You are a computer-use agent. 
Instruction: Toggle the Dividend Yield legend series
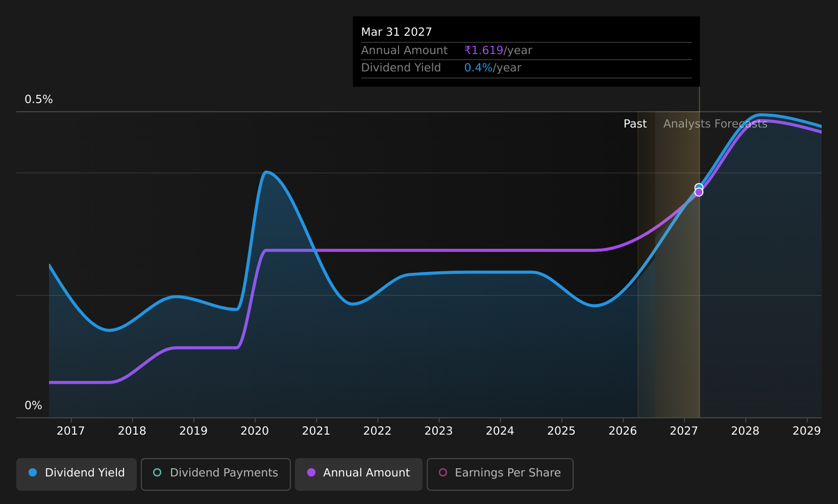(x=77, y=474)
